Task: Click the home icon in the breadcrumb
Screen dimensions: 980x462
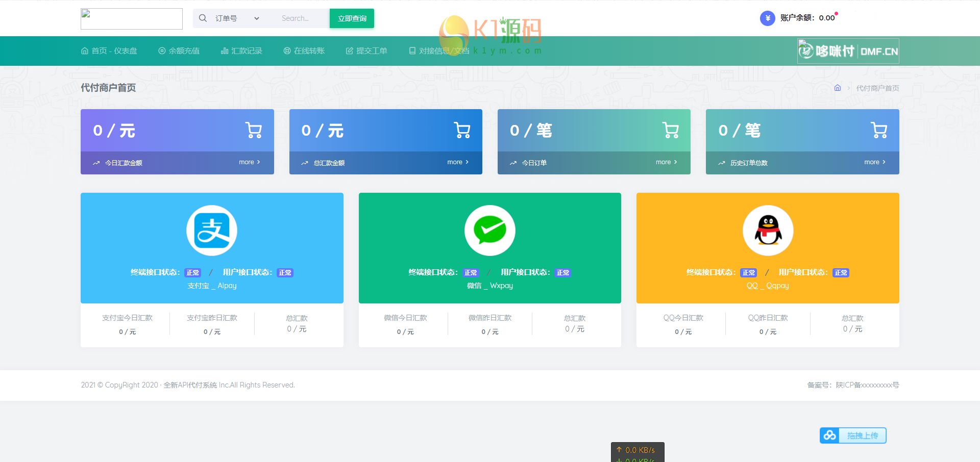Action: pyautogui.click(x=837, y=88)
